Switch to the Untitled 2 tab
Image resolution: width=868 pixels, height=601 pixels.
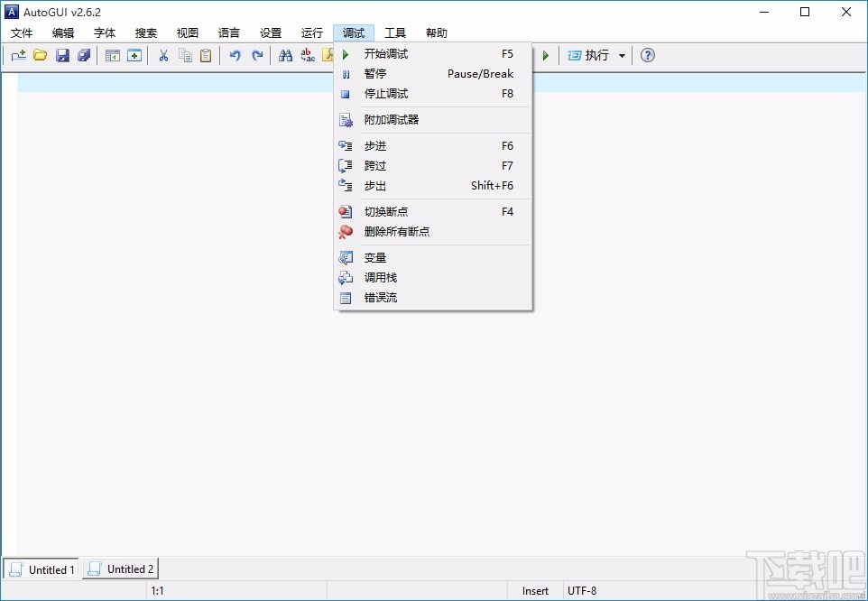click(120, 569)
